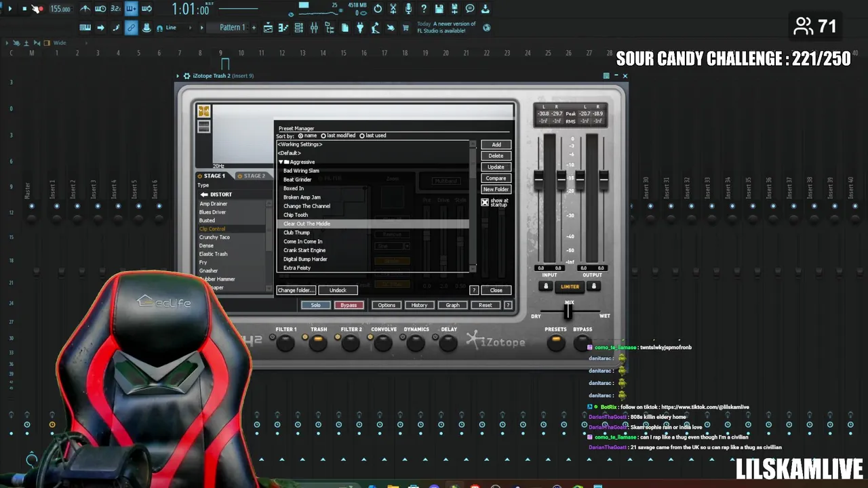Click the microphone one-click recording icon

coord(408,9)
